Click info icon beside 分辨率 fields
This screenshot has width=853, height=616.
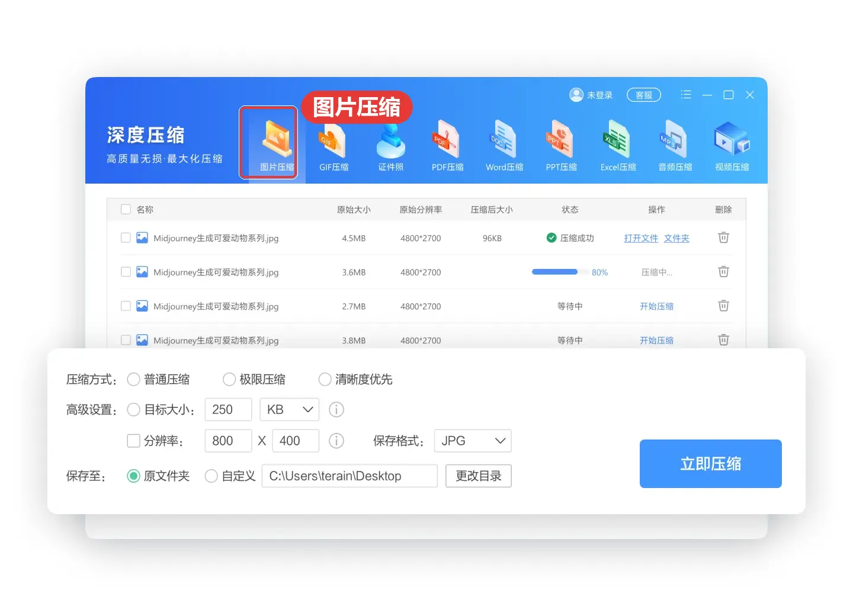point(336,441)
